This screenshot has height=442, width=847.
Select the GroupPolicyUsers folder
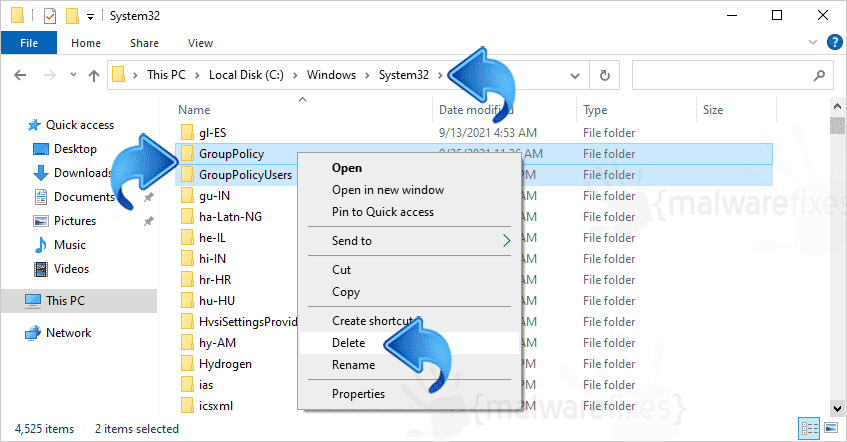click(x=245, y=175)
